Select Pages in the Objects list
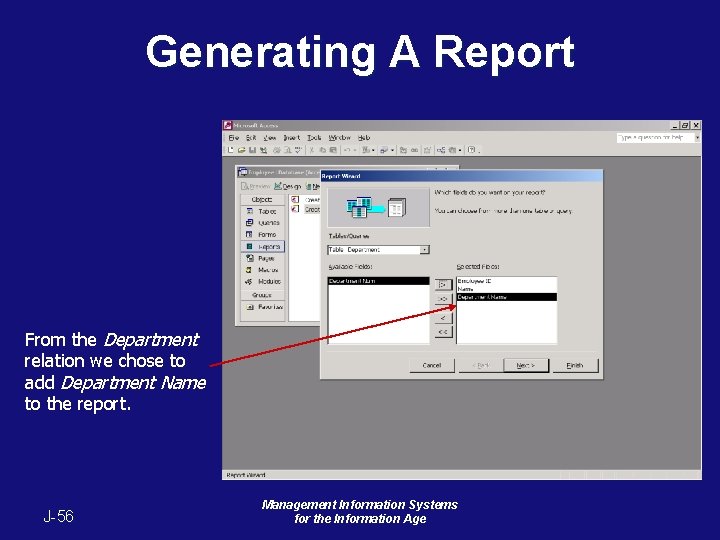The image size is (720, 540). pos(263,259)
